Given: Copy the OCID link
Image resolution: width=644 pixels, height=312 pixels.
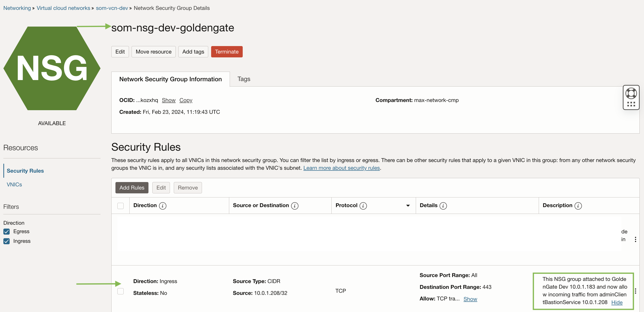Looking at the screenshot, I should tap(186, 100).
